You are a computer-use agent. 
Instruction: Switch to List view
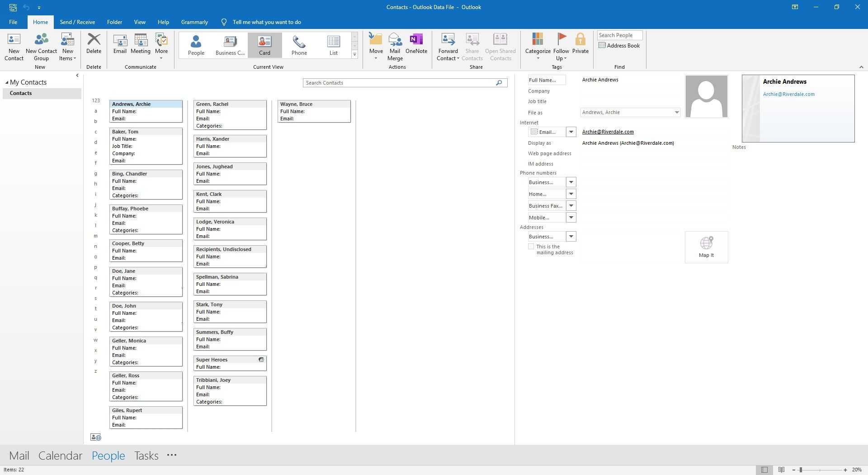(x=333, y=45)
